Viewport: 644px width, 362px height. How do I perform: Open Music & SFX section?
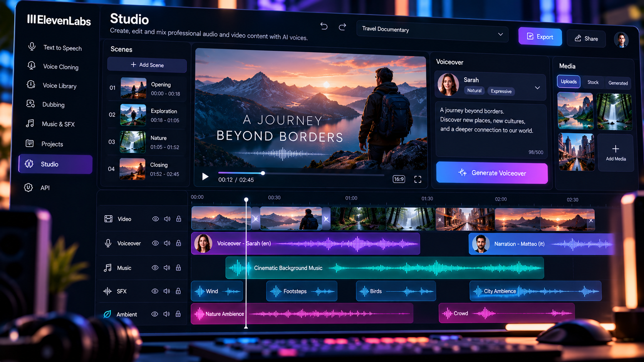click(x=50, y=124)
